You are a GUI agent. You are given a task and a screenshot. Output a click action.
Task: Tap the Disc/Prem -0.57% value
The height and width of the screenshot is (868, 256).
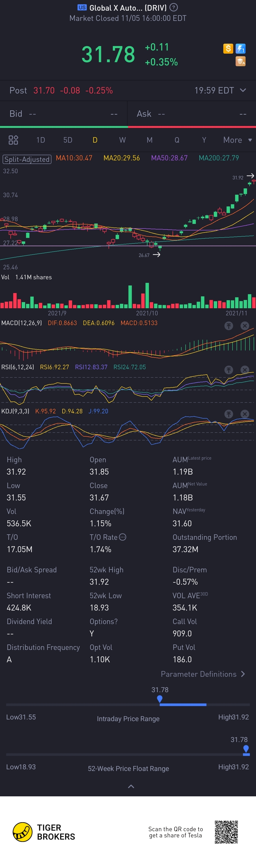[185, 582]
